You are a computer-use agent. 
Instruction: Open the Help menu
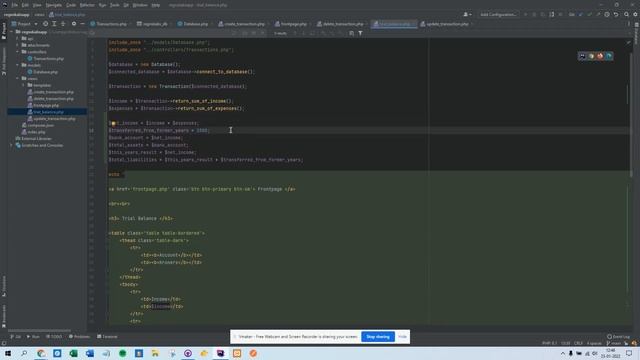(156, 5)
